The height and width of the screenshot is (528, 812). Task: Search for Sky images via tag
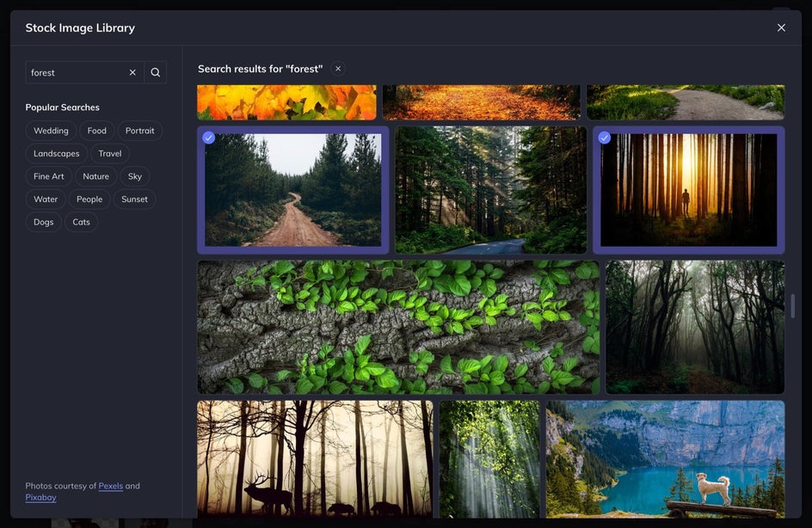point(135,176)
